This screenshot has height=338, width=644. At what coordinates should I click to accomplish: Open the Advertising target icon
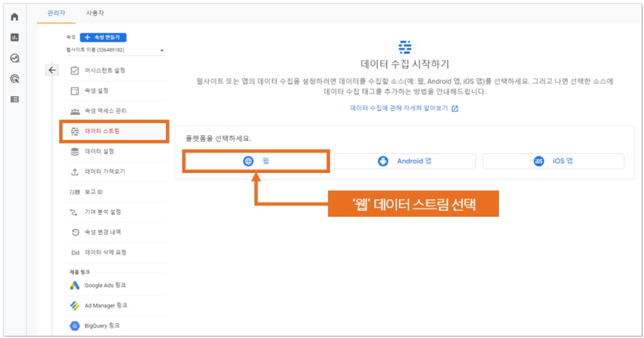[x=15, y=79]
